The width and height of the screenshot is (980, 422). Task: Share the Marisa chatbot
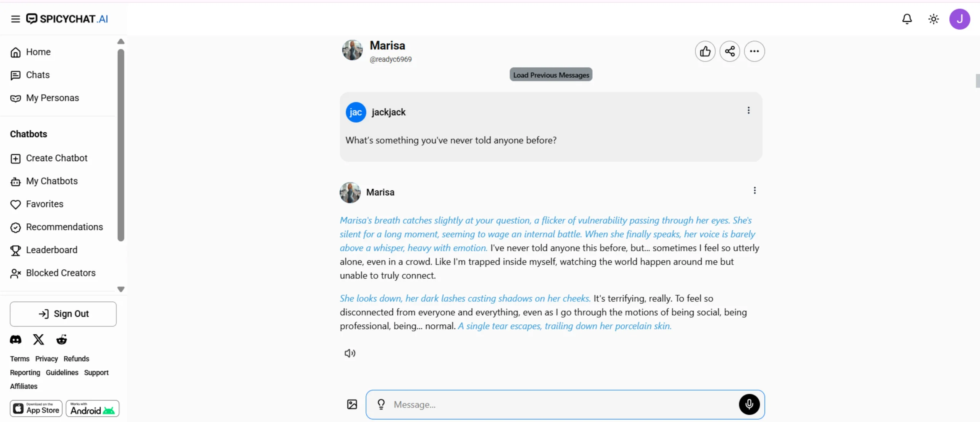tap(730, 51)
